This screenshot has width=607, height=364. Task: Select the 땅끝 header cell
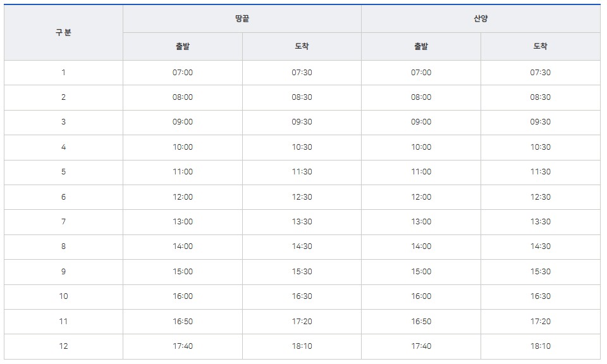(x=242, y=18)
